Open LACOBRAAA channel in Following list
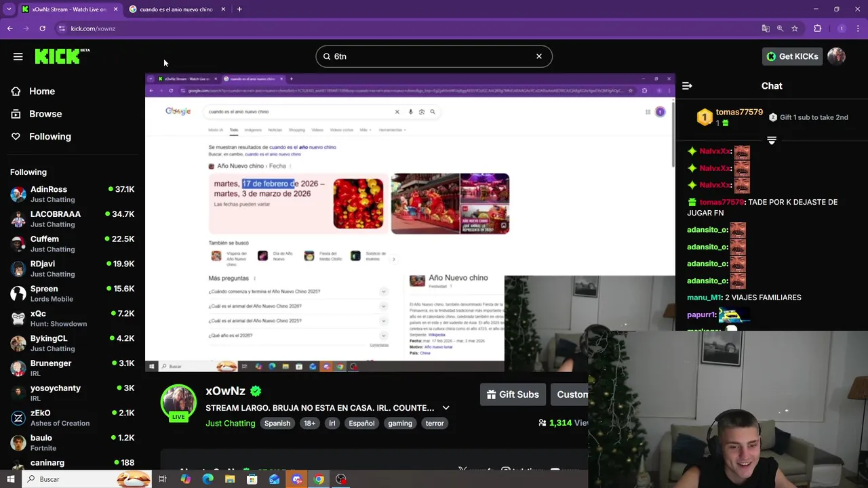The height and width of the screenshot is (488, 868). (73, 219)
